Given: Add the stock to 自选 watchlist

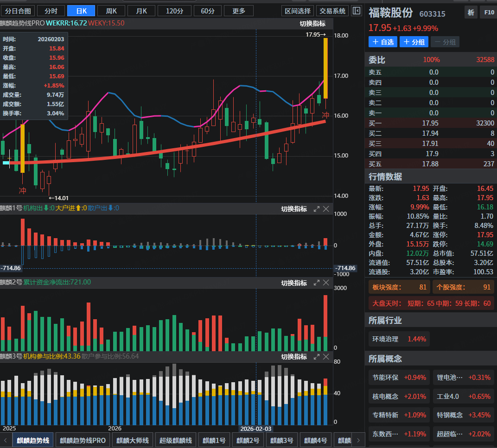Looking at the screenshot, I should pyautogui.click(x=382, y=42).
